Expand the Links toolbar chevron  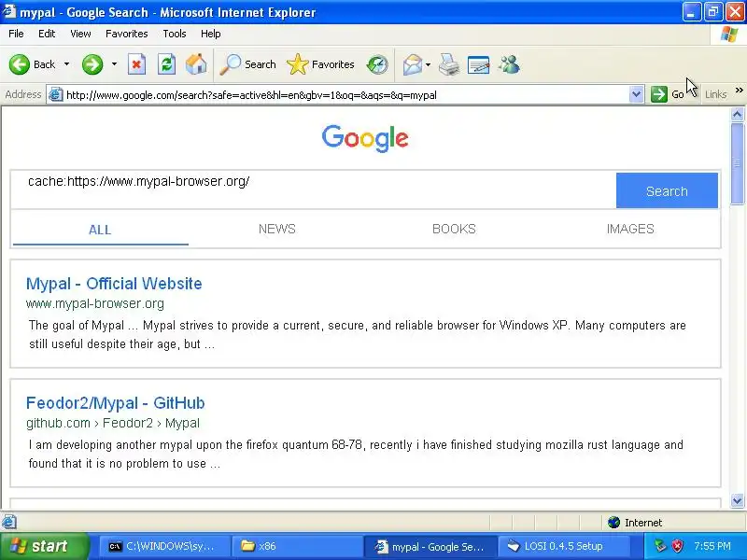click(739, 90)
